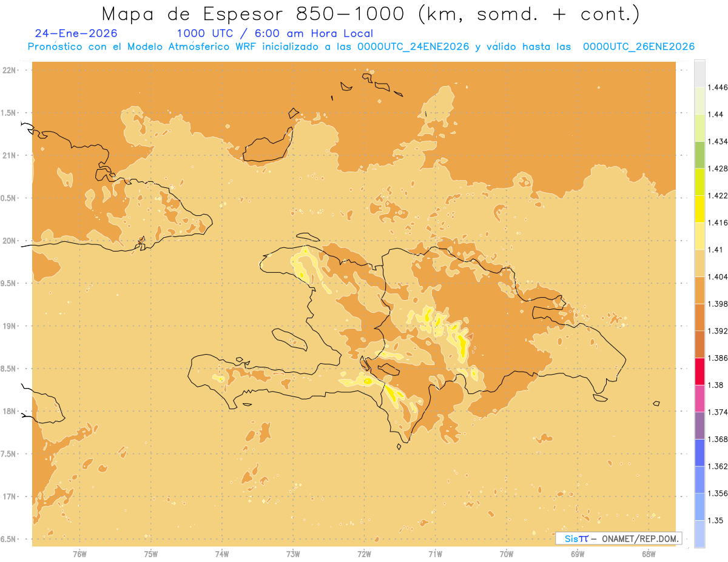Pick the pink legend band between 1.374 and 1.38
The height and width of the screenshot is (562, 728).
coord(699,398)
